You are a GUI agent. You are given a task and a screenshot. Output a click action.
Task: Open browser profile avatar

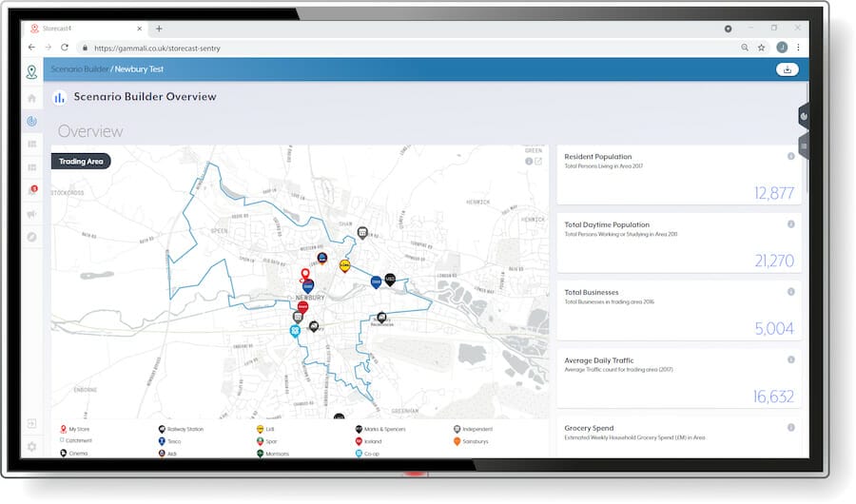click(782, 48)
